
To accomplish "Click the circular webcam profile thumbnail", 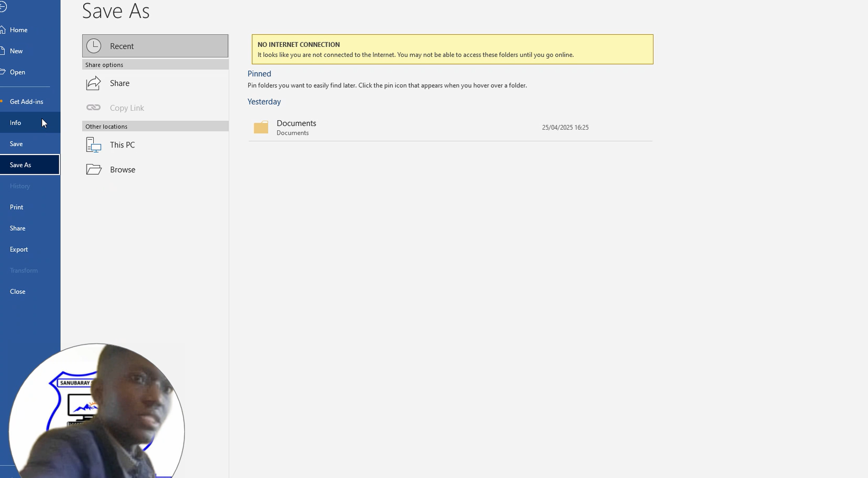I will click(97, 411).
